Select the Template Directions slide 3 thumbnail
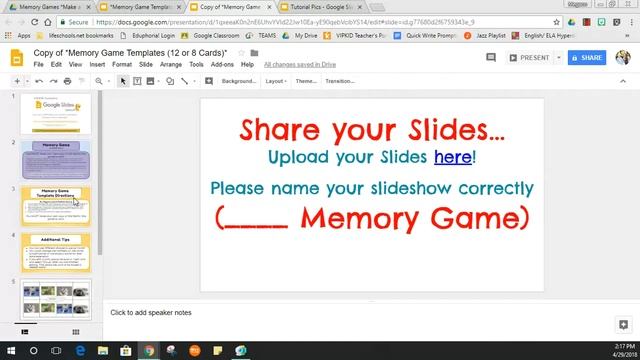The width and height of the screenshot is (640, 360). pyautogui.click(x=56, y=206)
